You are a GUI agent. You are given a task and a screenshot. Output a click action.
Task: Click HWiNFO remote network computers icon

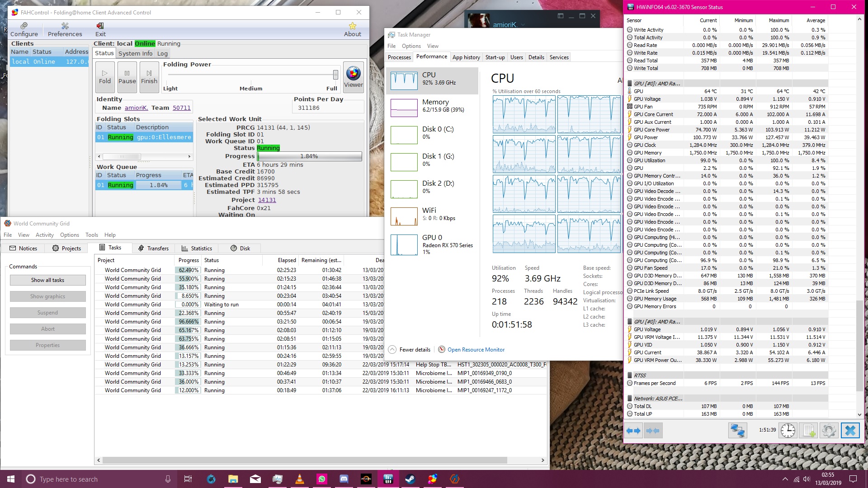click(x=738, y=431)
